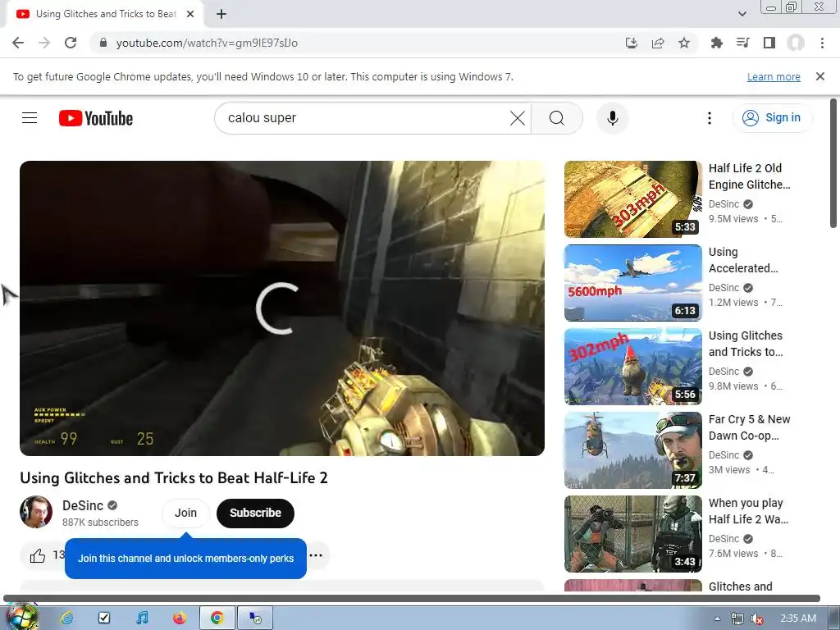Open title Far Cry 5 & New Dawn Co-op

point(750,427)
